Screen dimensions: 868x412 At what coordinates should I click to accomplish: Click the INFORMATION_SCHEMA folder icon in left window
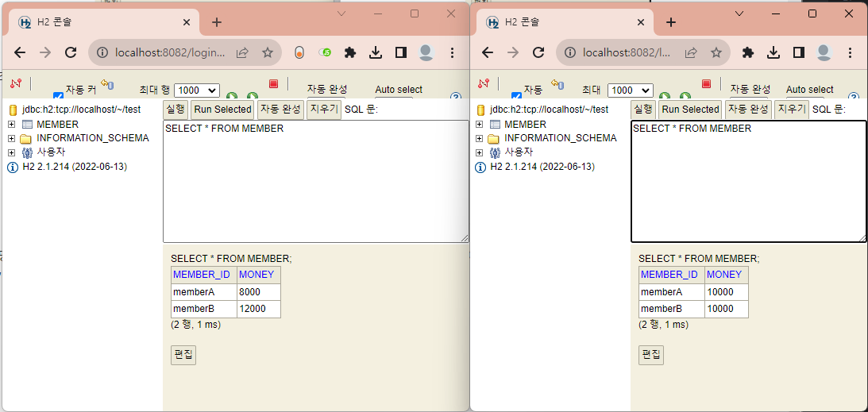[x=26, y=138]
